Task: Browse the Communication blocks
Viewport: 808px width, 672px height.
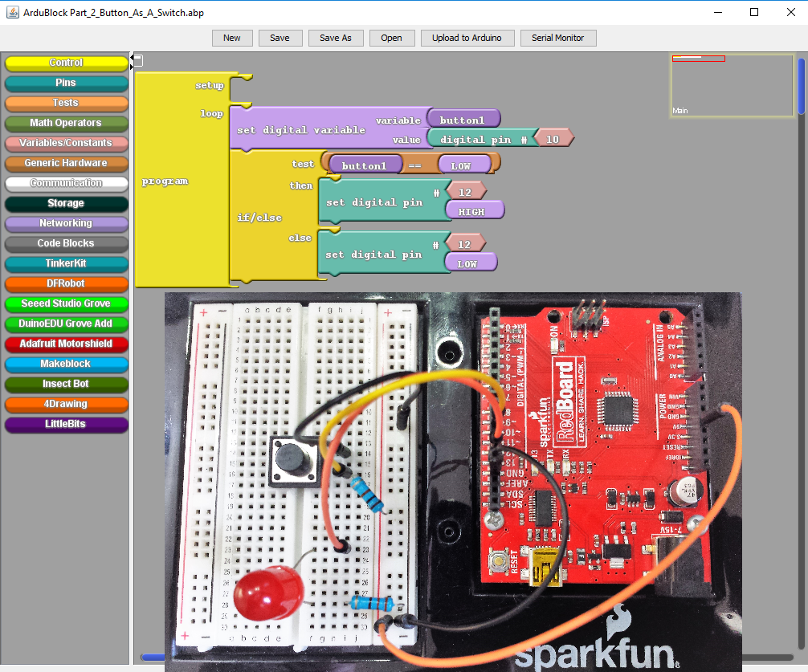Action: tap(66, 183)
